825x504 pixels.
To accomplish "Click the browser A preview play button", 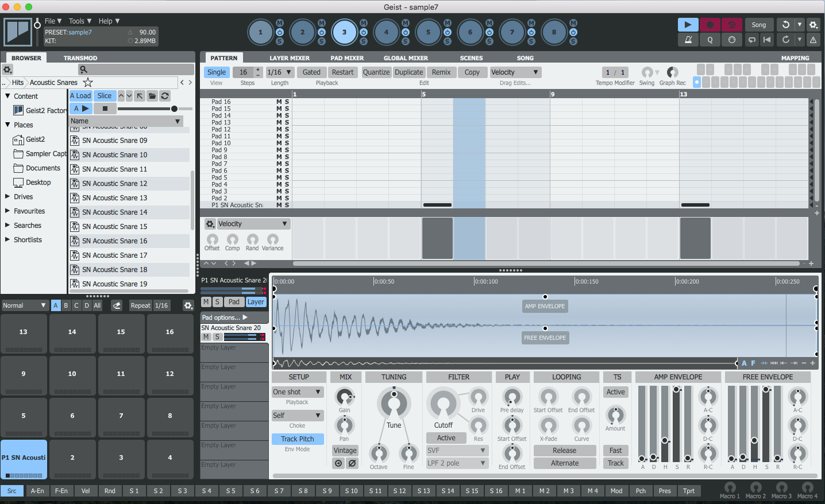I will pos(81,108).
